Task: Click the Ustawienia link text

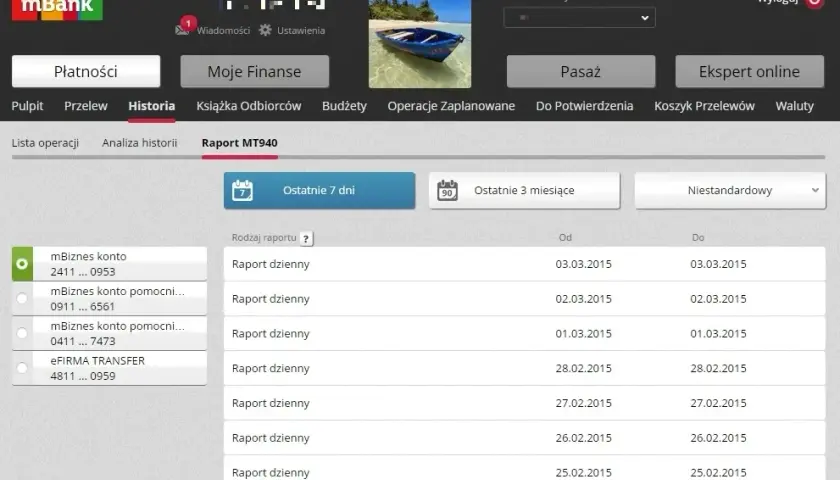Action: point(301,31)
